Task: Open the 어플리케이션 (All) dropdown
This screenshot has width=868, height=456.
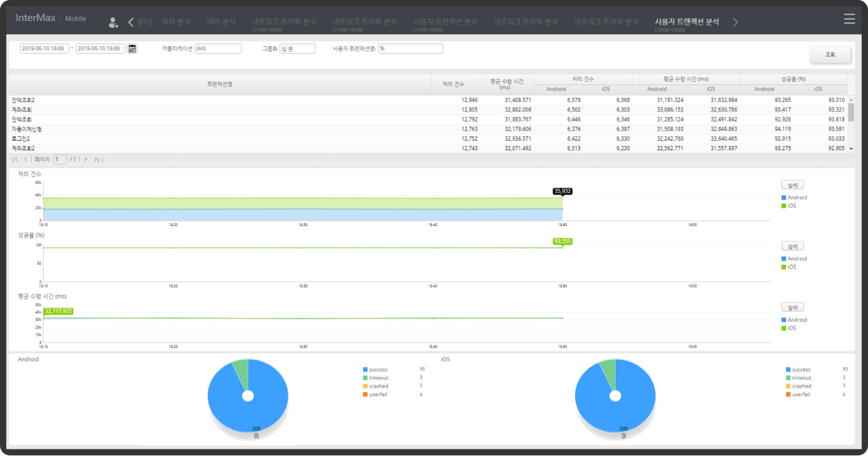Action: 217,49
